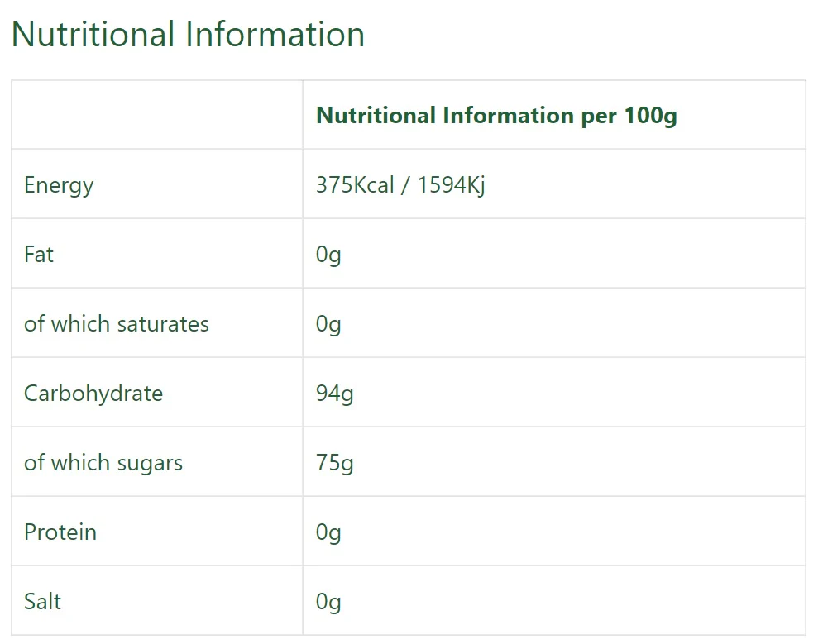
Task: Click the 0g value in the Fat row
Action: (x=328, y=255)
